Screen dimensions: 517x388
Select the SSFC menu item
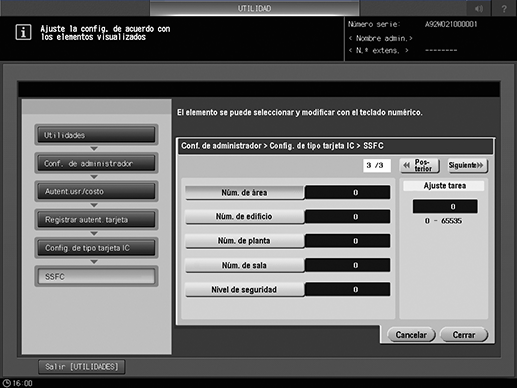(96, 277)
